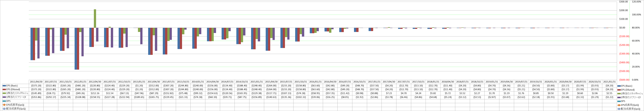Click the longest blue bar for 2012/01/31
644x111 pixels.
76,49
